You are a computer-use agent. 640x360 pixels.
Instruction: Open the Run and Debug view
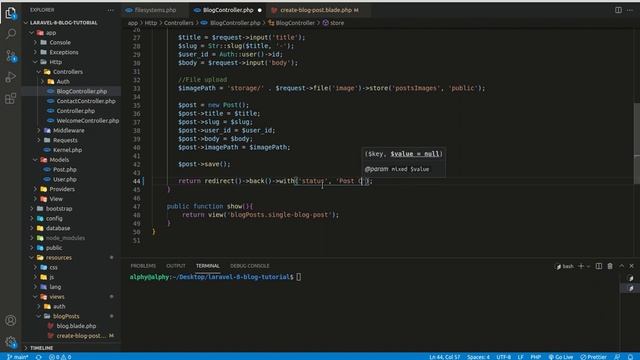coord(11,77)
